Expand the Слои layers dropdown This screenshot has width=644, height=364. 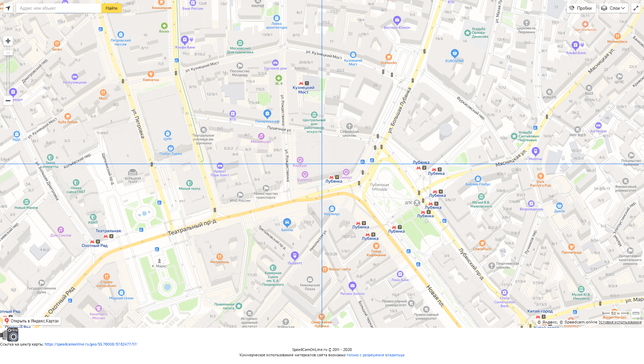(613, 8)
